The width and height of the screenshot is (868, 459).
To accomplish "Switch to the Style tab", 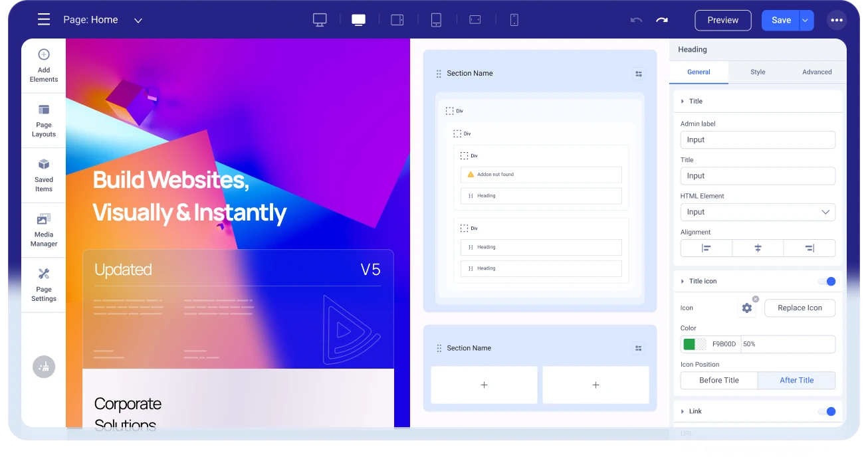I will click(758, 72).
